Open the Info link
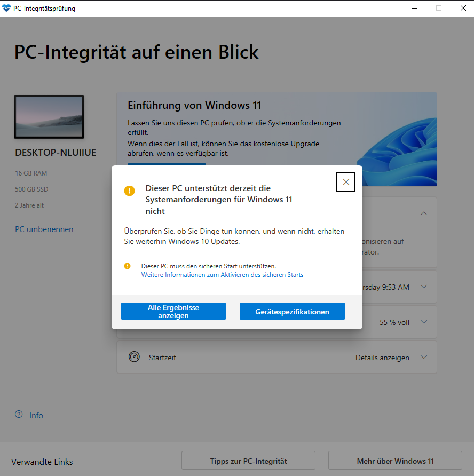The width and height of the screenshot is (474, 476). point(36,415)
